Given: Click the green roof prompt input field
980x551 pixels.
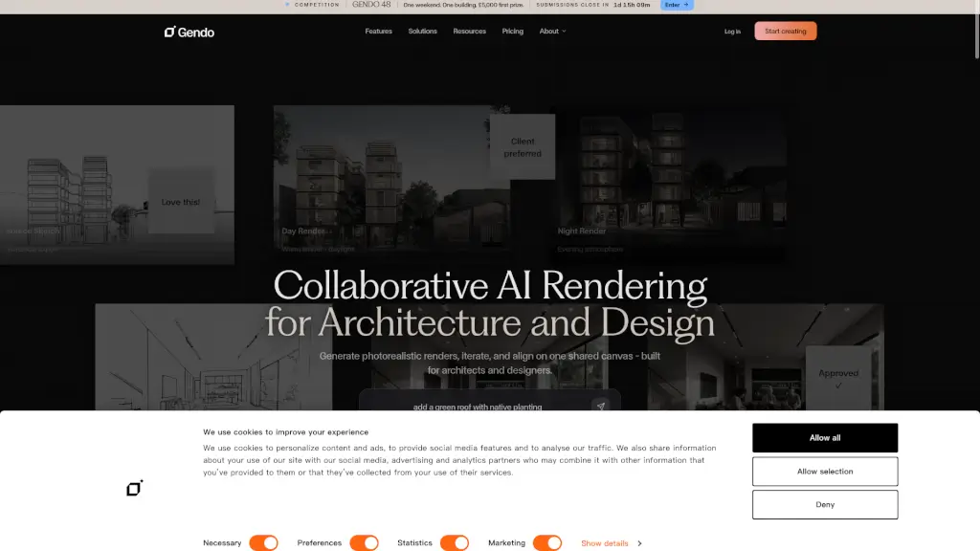Looking at the screenshot, I should [479, 407].
